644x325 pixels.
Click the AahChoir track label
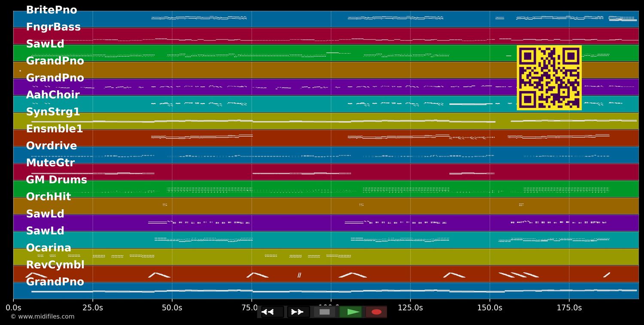53,95
